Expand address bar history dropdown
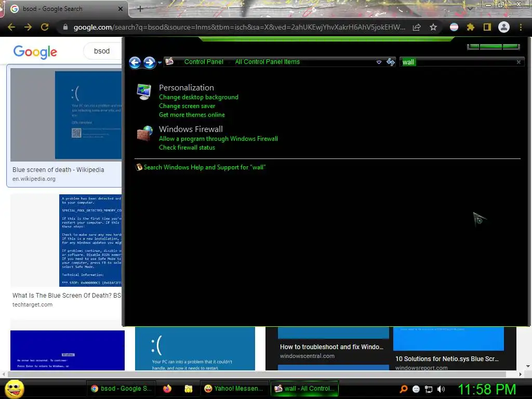The height and width of the screenshot is (399, 532). click(379, 62)
